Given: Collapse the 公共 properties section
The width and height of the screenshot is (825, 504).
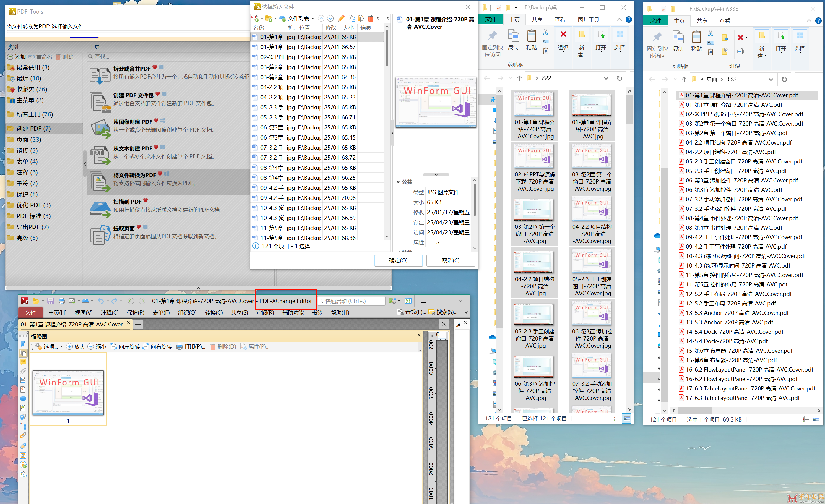Looking at the screenshot, I should tap(398, 182).
